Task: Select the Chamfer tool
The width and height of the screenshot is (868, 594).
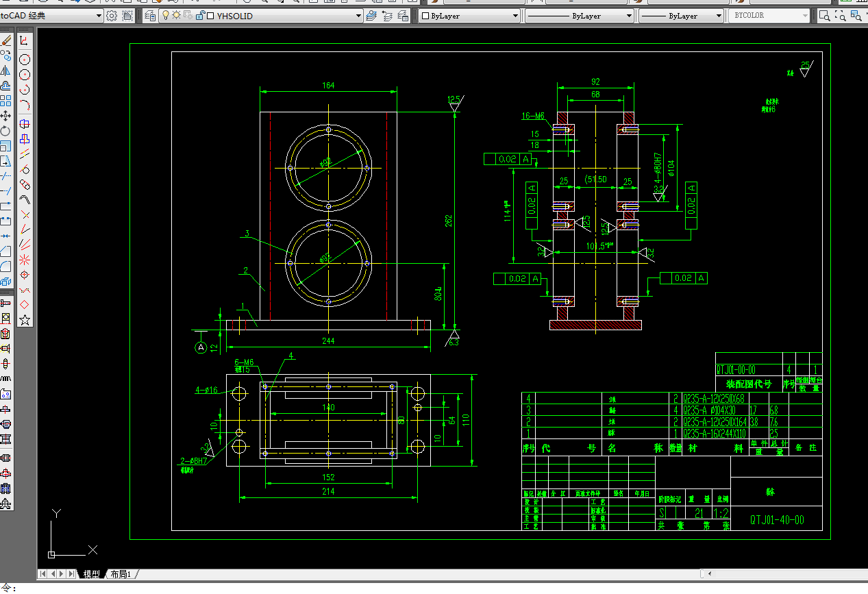Action: pyautogui.click(x=5, y=250)
